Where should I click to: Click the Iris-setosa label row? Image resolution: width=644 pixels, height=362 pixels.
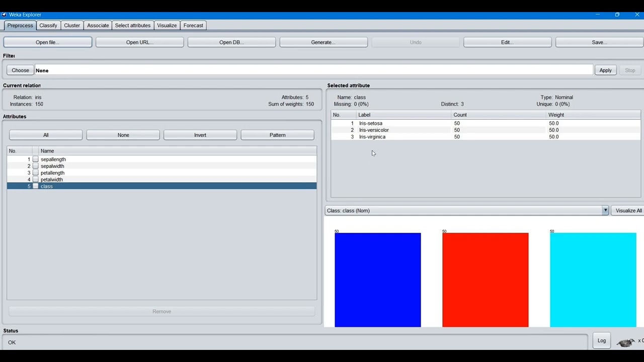[x=486, y=123]
